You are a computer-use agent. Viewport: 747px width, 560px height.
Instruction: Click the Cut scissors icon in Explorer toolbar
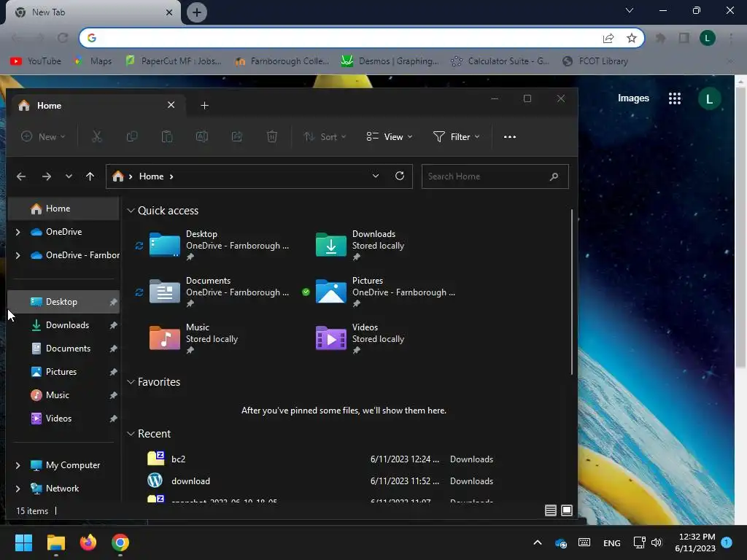pyautogui.click(x=97, y=136)
